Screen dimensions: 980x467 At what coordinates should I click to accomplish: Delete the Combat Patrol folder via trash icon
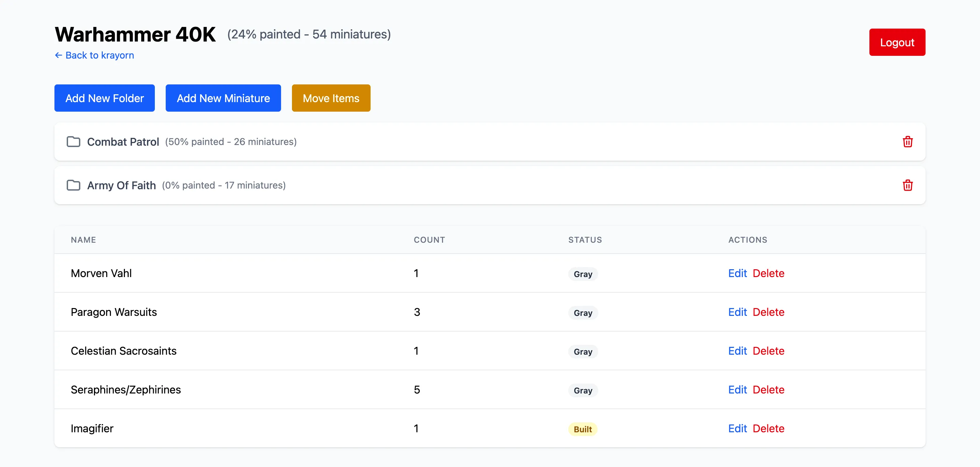tap(907, 142)
